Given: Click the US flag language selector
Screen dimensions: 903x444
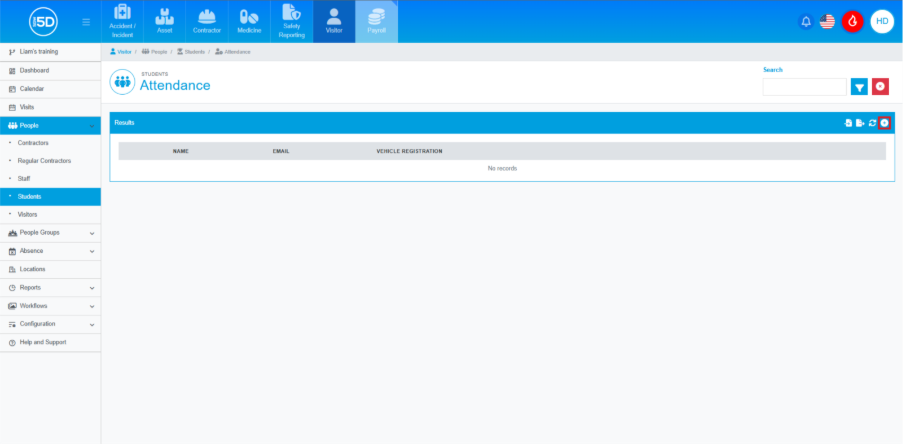Looking at the screenshot, I should [x=827, y=21].
